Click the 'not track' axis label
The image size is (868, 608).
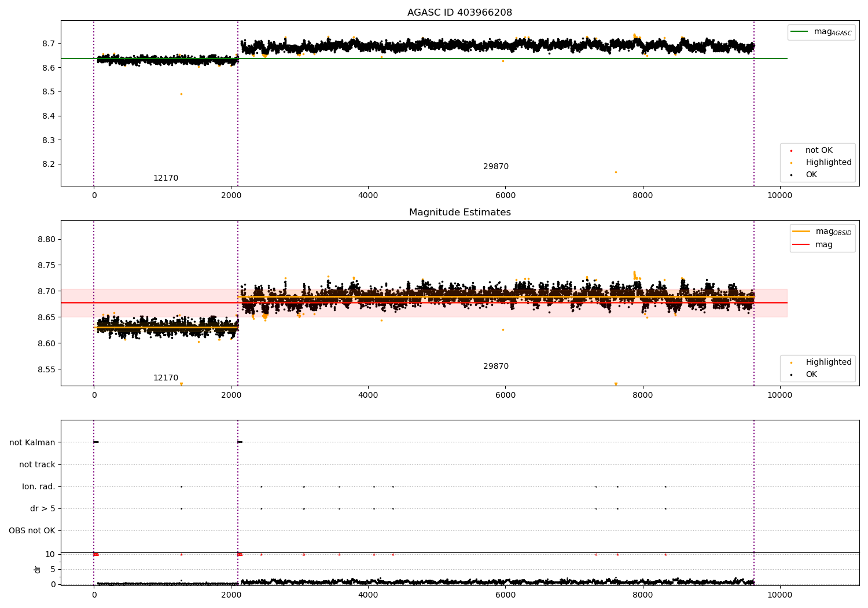click(x=37, y=465)
